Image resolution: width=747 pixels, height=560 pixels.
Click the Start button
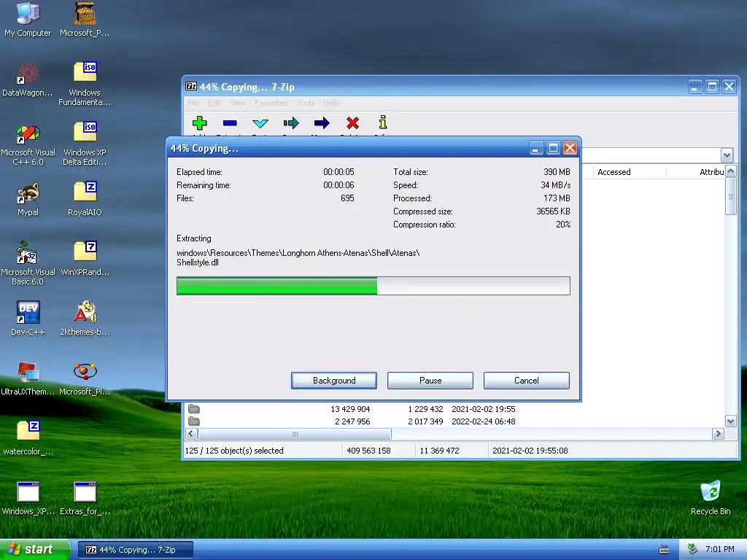pyautogui.click(x=35, y=550)
